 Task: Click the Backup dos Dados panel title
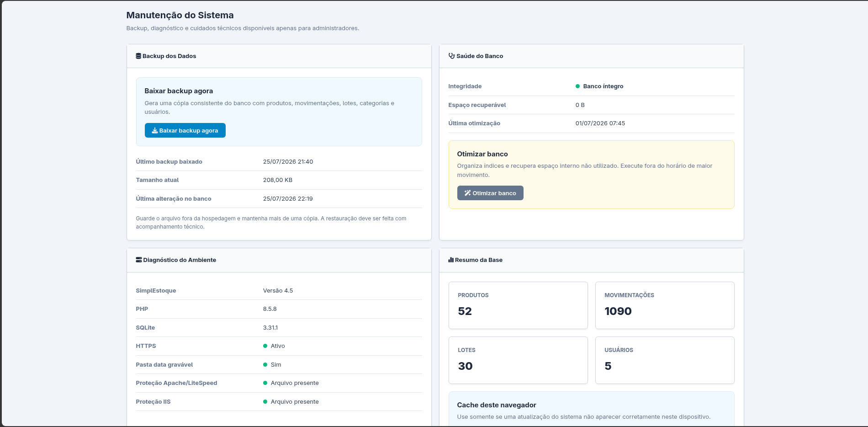[x=169, y=56]
